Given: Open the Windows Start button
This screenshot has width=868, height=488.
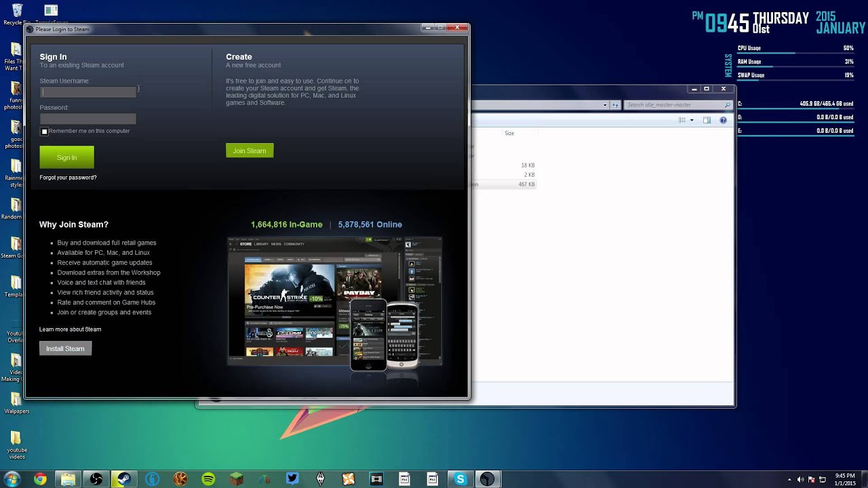Looking at the screenshot, I should tap(12, 479).
